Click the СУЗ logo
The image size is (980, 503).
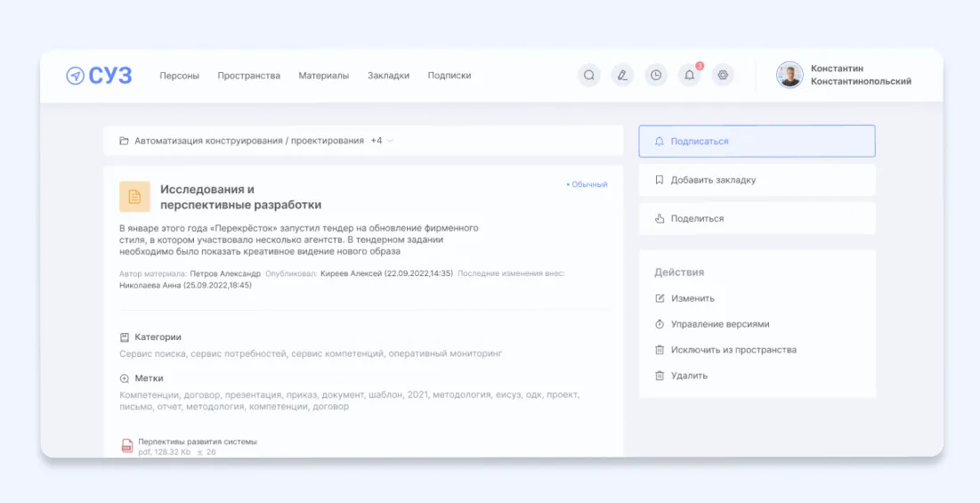point(99,76)
